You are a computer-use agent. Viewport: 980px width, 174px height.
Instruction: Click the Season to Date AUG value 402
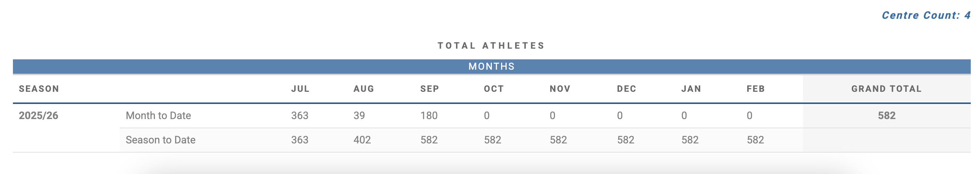362,140
